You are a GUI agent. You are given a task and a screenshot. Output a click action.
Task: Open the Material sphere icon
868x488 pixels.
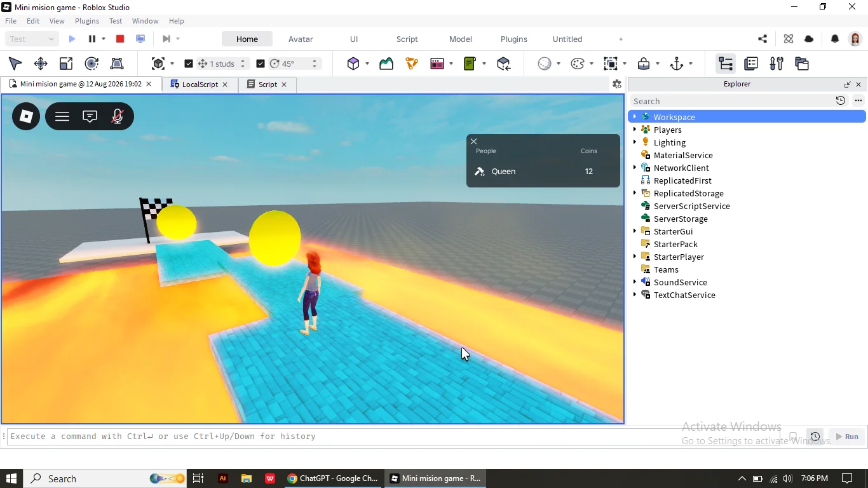coord(545,64)
